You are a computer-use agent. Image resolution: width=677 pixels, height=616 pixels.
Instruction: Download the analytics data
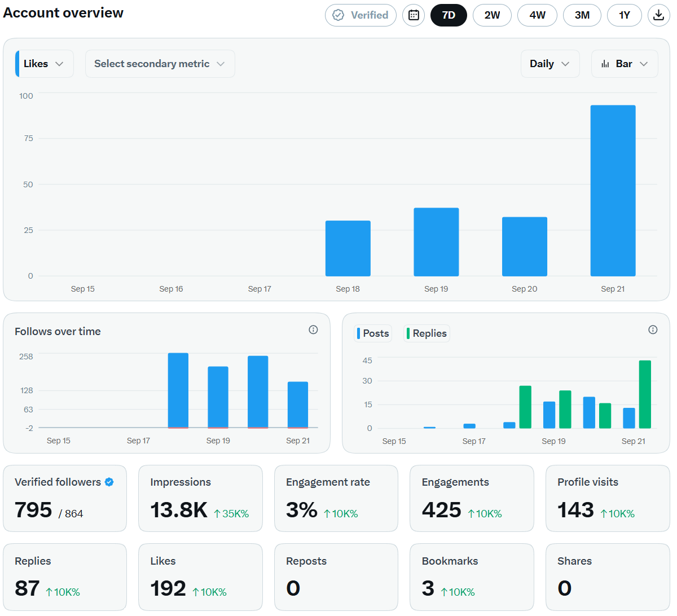pos(658,15)
